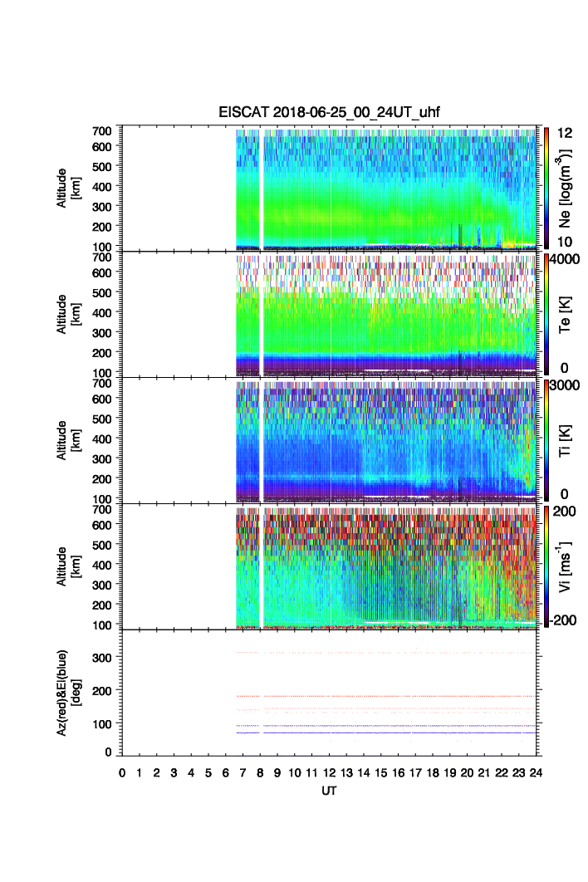This screenshot has width=588, height=882.
Task: Click the Te [K] color bar
Action: (546, 314)
